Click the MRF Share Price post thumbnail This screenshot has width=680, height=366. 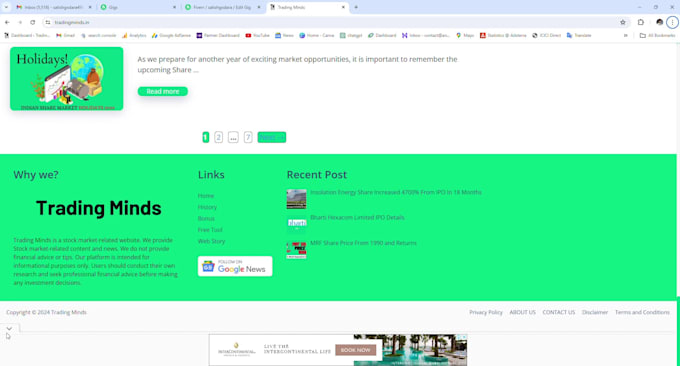(x=296, y=250)
